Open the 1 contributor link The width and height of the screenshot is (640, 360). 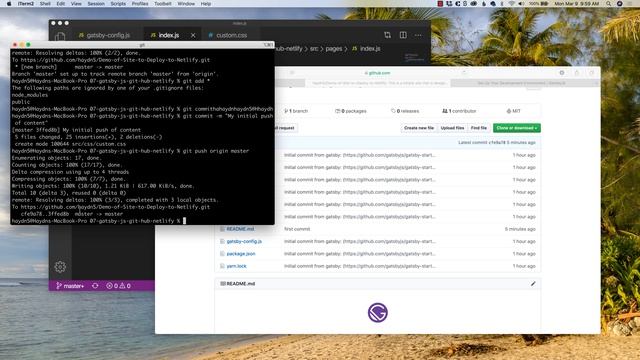click(x=459, y=111)
